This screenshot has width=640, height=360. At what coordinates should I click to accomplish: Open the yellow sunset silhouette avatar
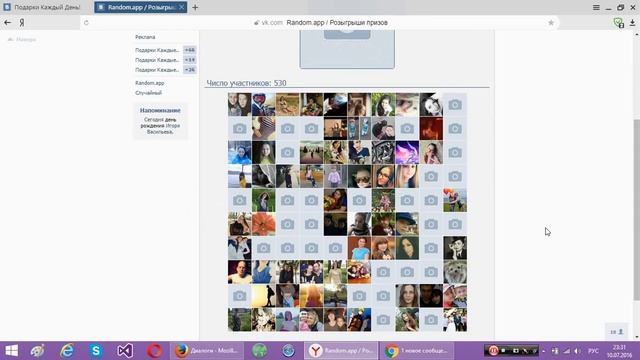(264, 296)
